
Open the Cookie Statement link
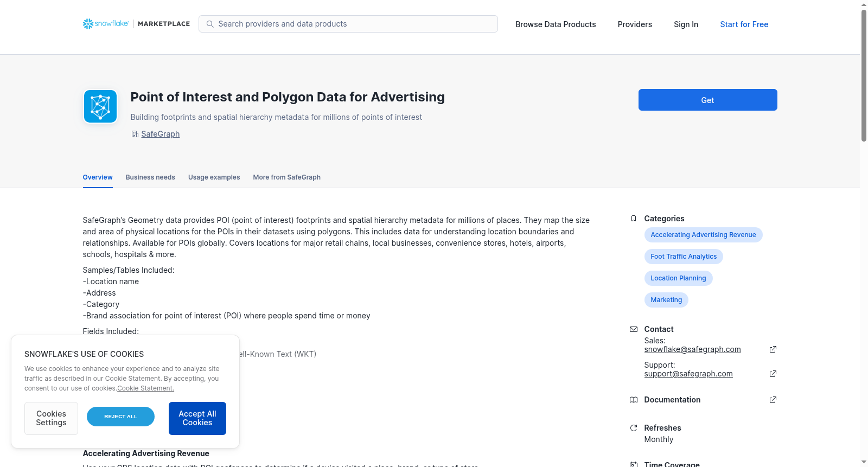tap(145, 388)
